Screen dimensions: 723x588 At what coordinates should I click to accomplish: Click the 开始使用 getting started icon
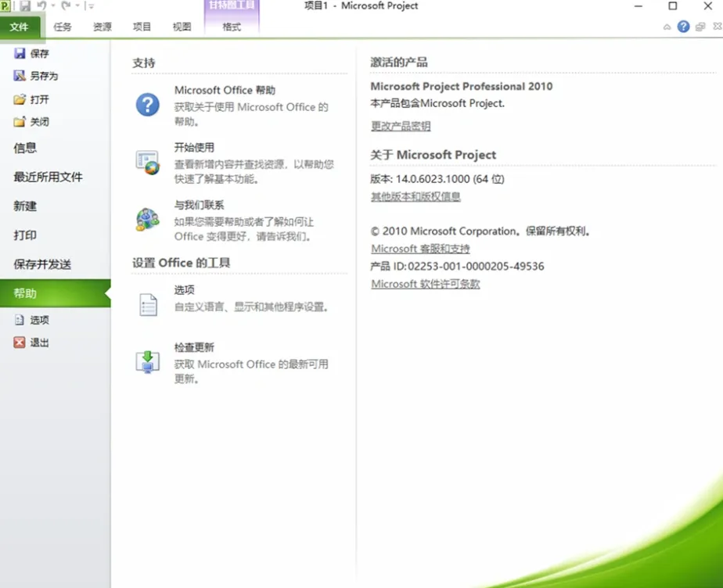(148, 163)
